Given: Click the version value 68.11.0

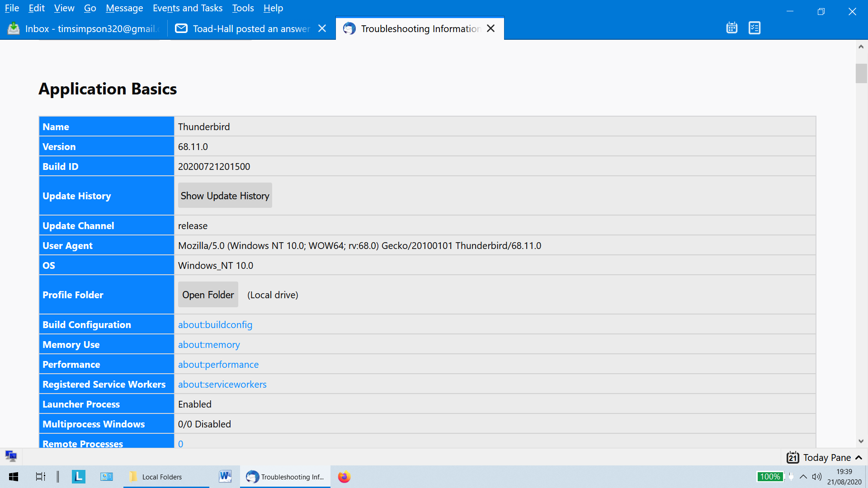Looking at the screenshot, I should point(193,147).
